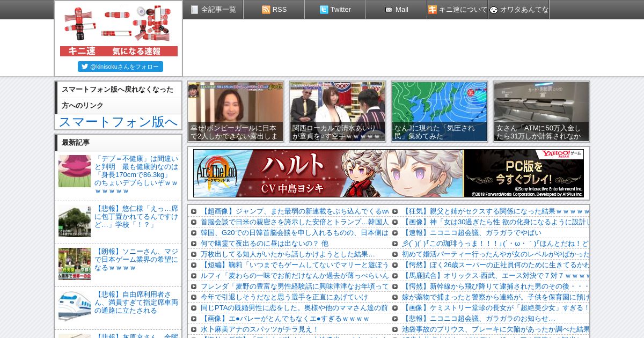Viewport: 644px width, 338px height.
Task: Open この珈琲うっま！！！ link
Action: [x=496, y=244]
